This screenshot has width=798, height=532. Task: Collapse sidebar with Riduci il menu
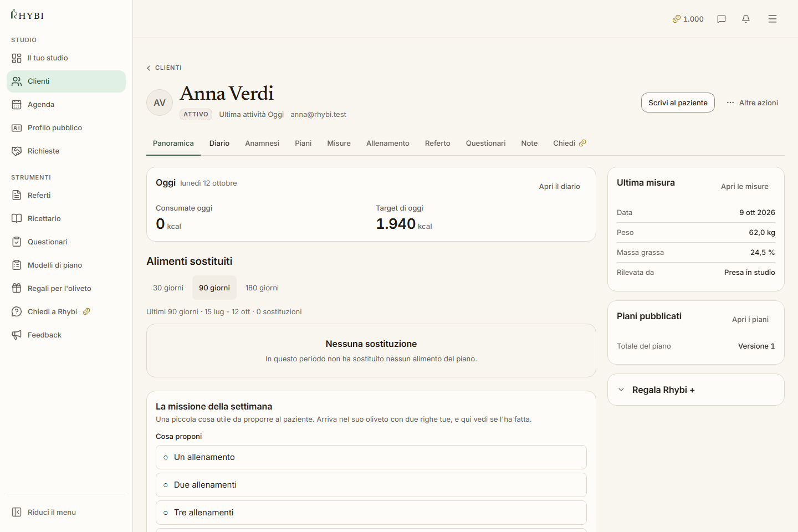[x=66, y=512]
